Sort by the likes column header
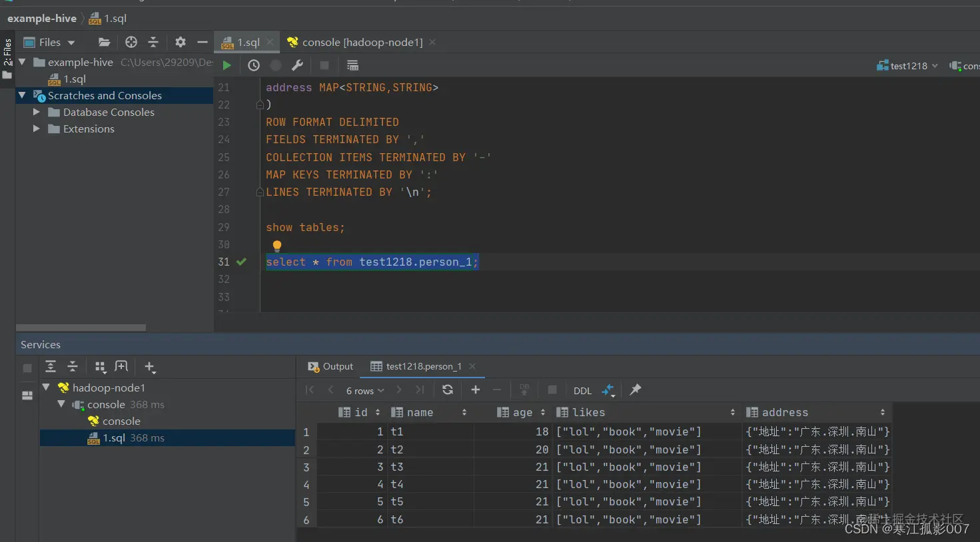Image resolution: width=980 pixels, height=542 pixels. click(646, 412)
